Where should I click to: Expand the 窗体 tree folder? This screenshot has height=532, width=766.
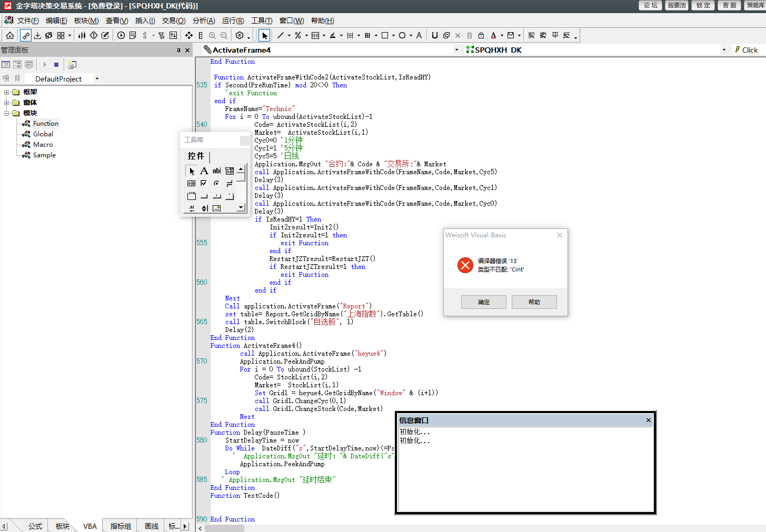pyautogui.click(x=7, y=103)
